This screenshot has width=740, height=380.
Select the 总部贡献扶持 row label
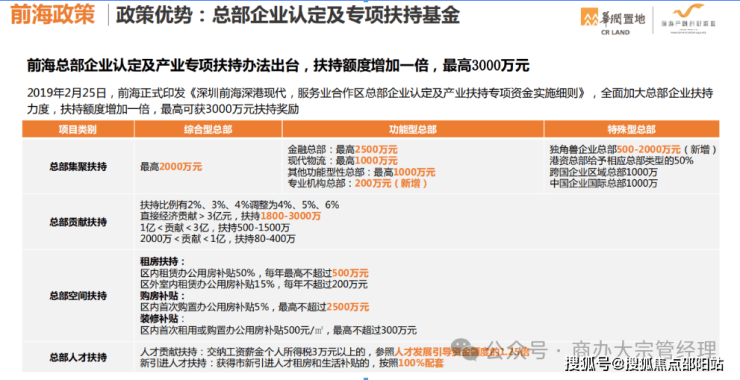tap(78, 222)
